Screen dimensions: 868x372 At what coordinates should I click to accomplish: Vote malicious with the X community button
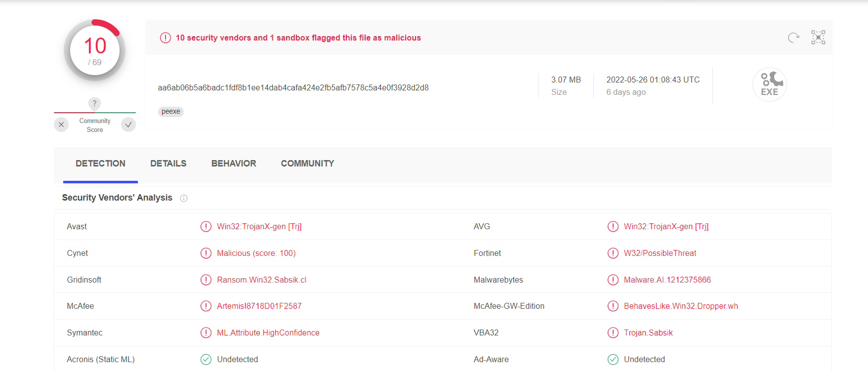pos(61,124)
